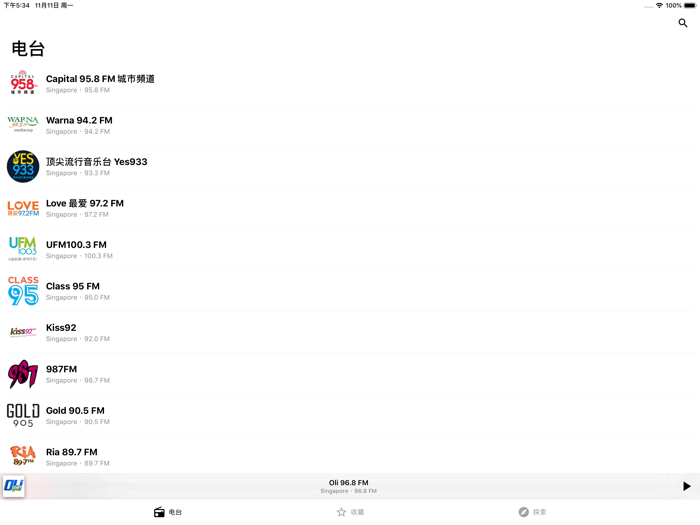Viewport: 700px width, 525px height.
Task: Tap the Capital 958 station logo
Action: (x=23, y=83)
